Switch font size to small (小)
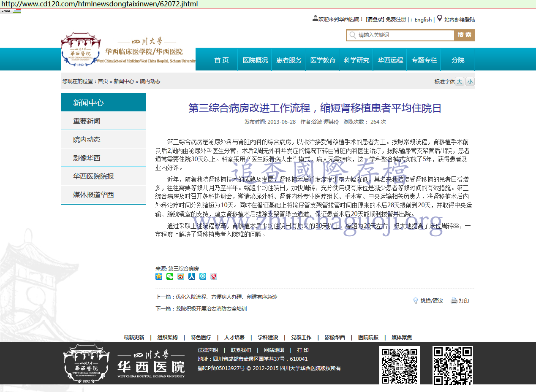The height and width of the screenshot is (392, 536). [470, 81]
